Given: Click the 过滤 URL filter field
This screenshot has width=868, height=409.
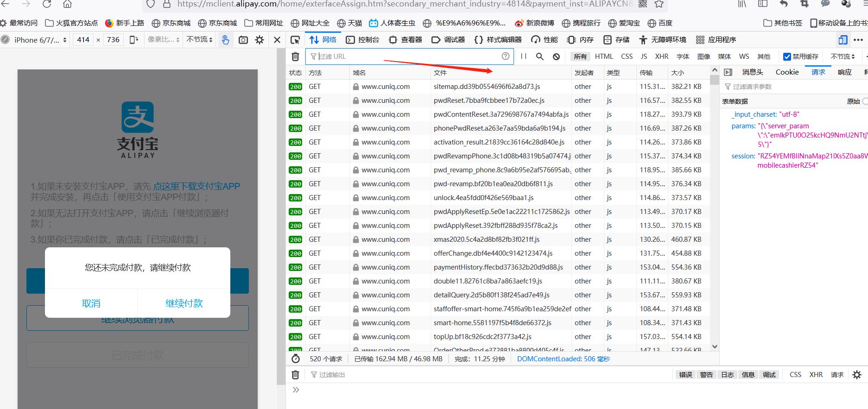Looking at the screenshot, I should [409, 57].
